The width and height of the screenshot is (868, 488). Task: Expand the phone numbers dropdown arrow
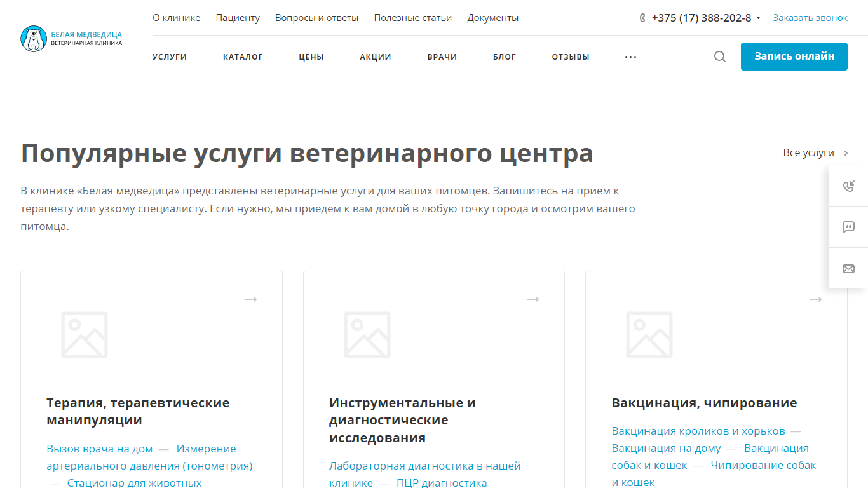point(758,18)
